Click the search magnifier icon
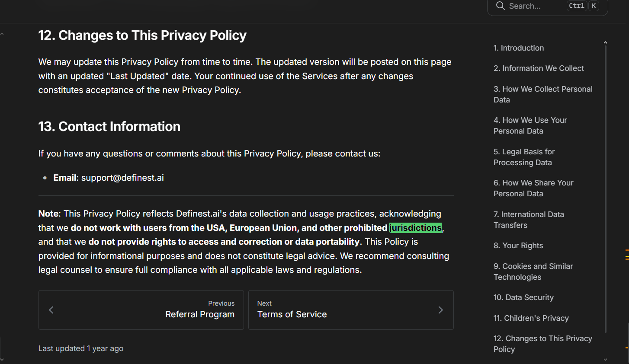Image resolution: width=629 pixels, height=364 pixels. (x=500, y=6)
